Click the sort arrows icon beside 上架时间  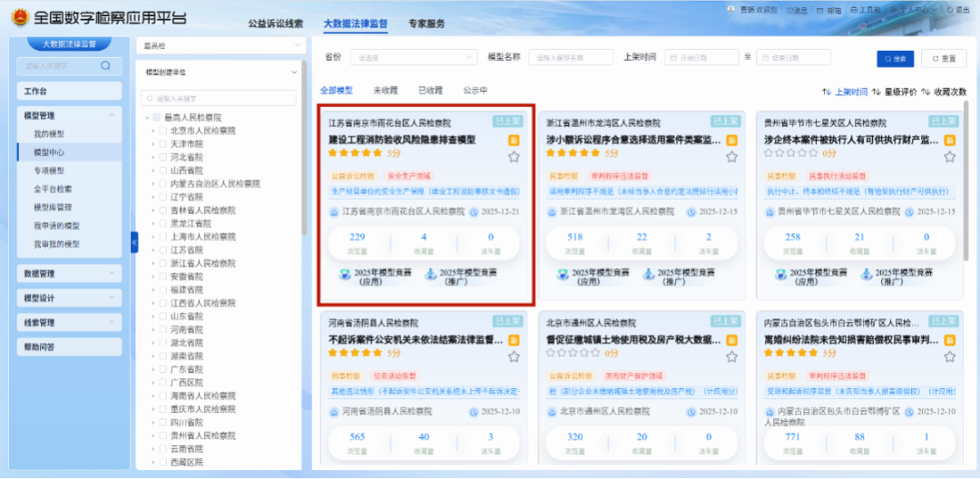point(827,92)
